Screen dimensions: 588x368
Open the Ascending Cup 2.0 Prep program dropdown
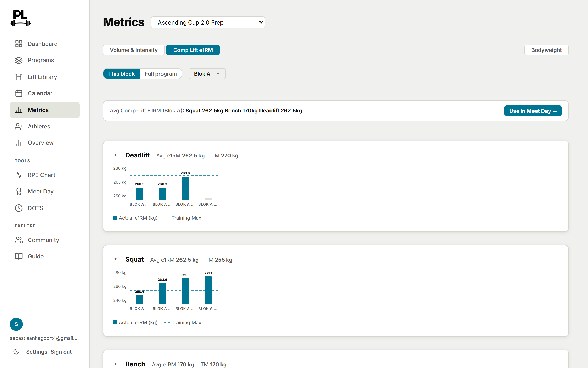click(208, 22)
